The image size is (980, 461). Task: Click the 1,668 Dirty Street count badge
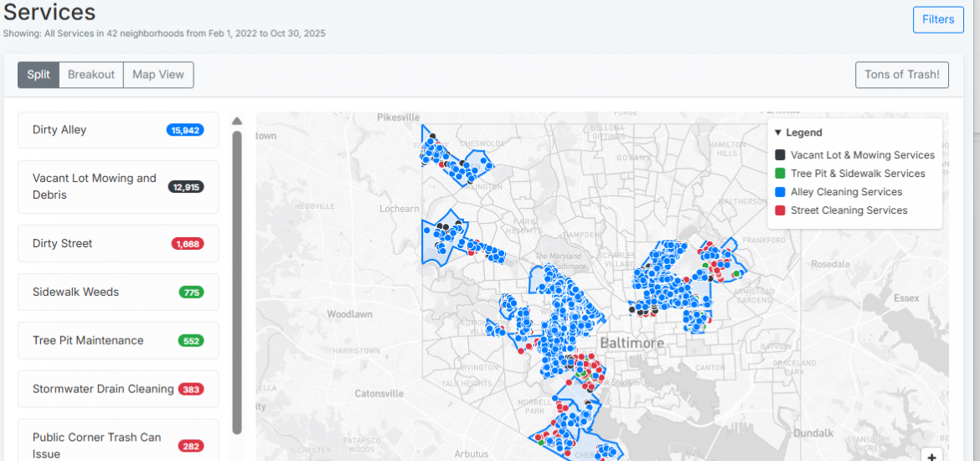click(x=188, y=244)
